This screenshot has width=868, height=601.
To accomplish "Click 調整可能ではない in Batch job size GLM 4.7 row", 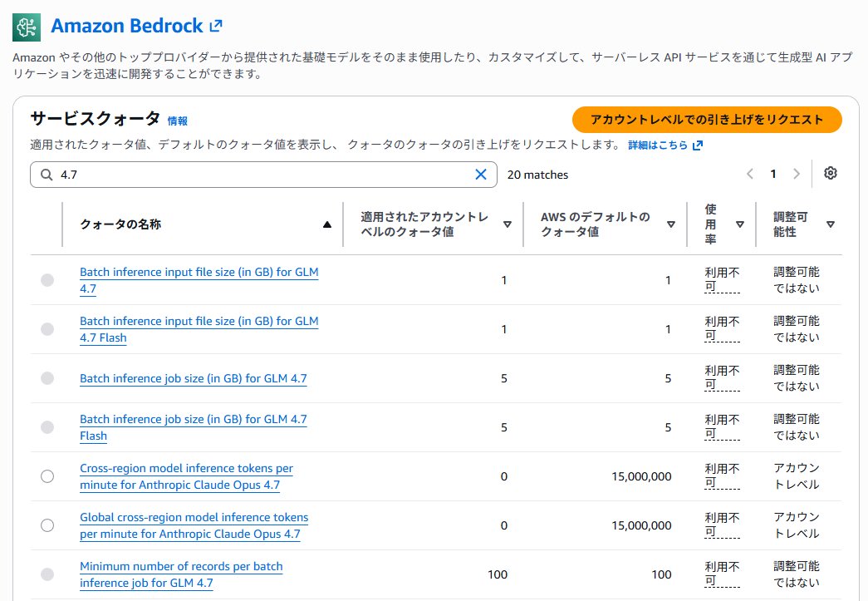I will [x=796, y=378].
